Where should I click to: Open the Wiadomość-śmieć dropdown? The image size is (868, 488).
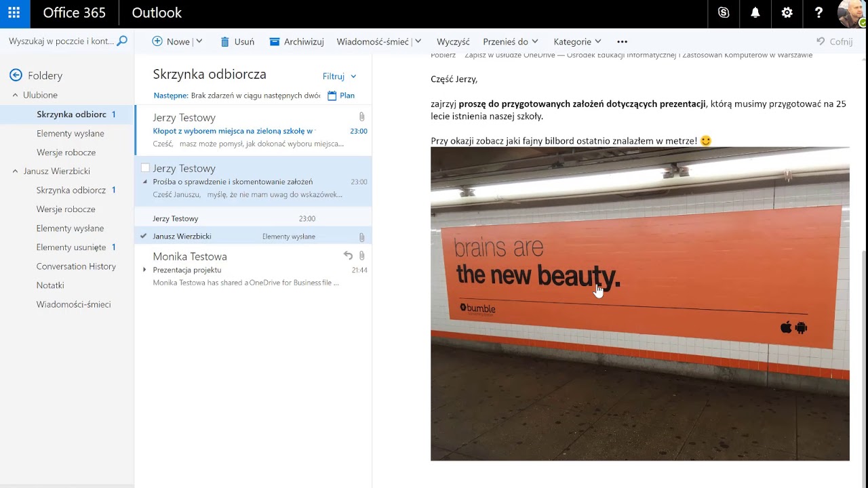click(418, 41)
